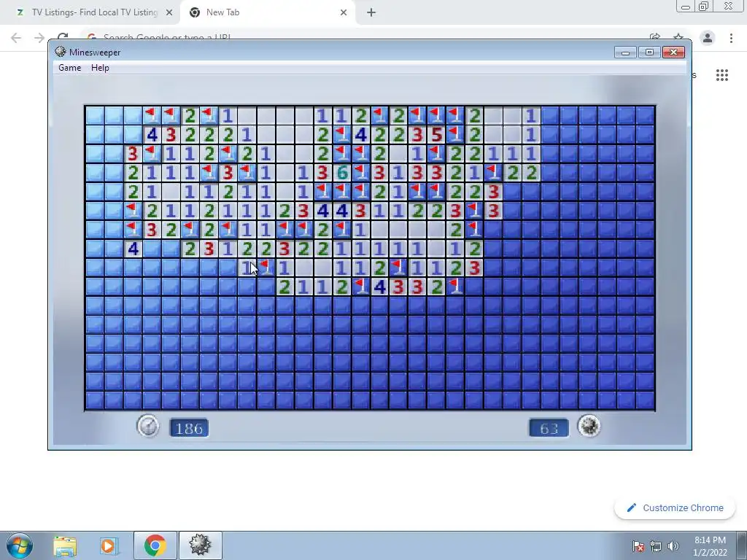Click the remaining mines counter 63
The image size is (747, 560).
[549, 428]
